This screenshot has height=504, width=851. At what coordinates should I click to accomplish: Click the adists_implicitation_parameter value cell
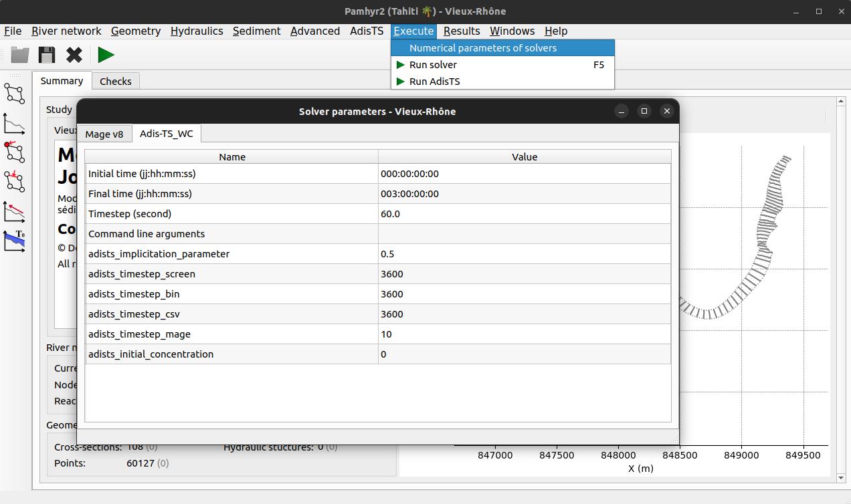tap(524, 254)
